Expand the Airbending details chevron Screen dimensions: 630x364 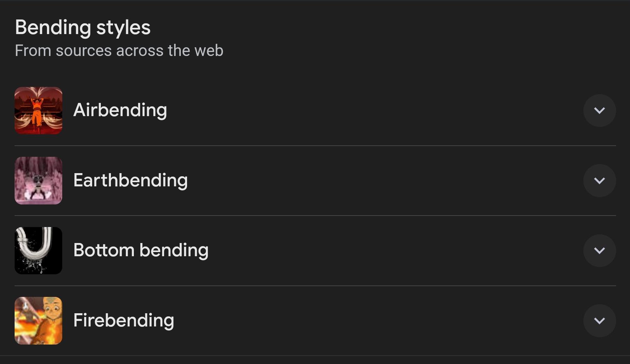click(x=599, y=111)
